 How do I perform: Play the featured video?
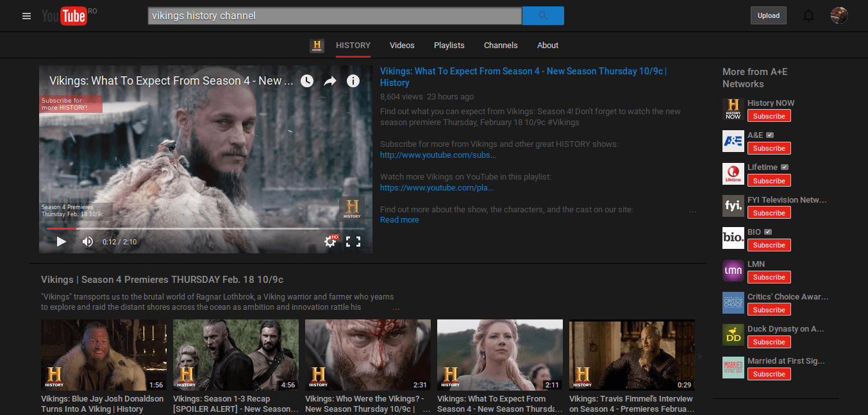pos(62,242)
